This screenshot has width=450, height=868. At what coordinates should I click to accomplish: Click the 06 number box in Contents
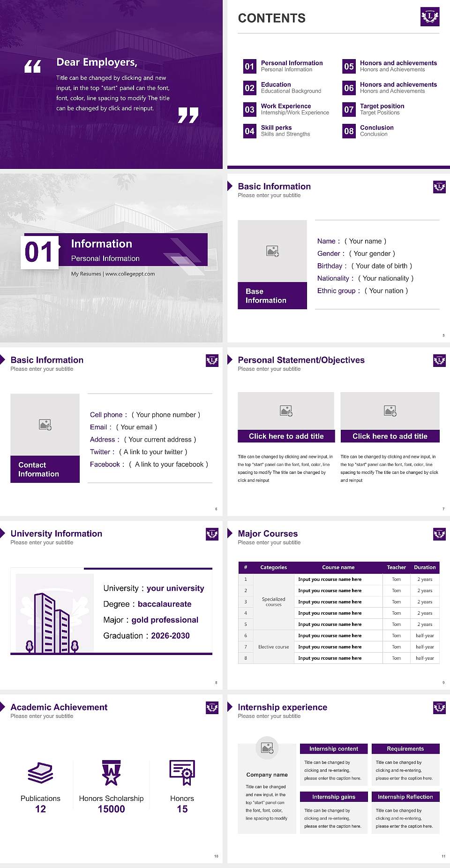349,88
